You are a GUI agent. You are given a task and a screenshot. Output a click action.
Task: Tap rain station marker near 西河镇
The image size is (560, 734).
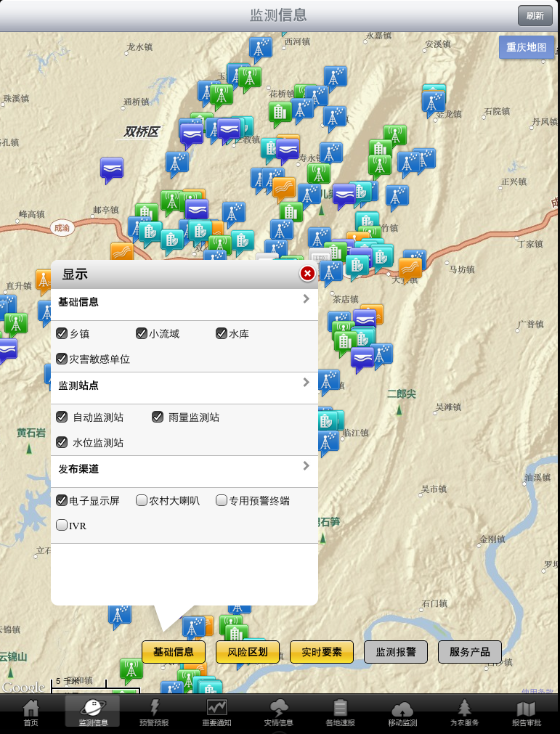point(260,49)
